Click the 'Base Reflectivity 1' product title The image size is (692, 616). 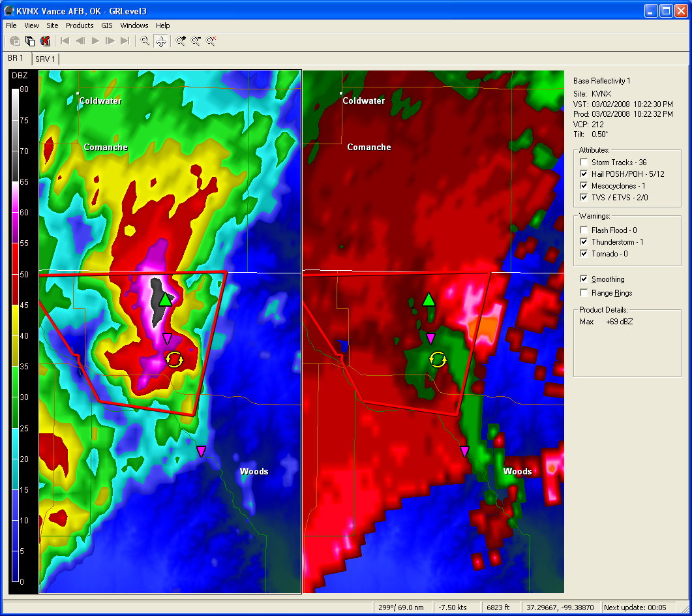(601, 81)
